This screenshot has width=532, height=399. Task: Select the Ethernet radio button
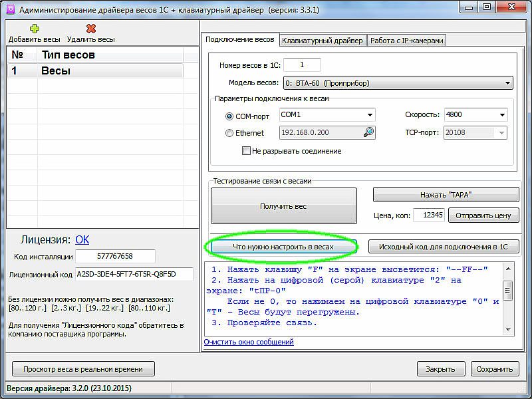(229, 133)
